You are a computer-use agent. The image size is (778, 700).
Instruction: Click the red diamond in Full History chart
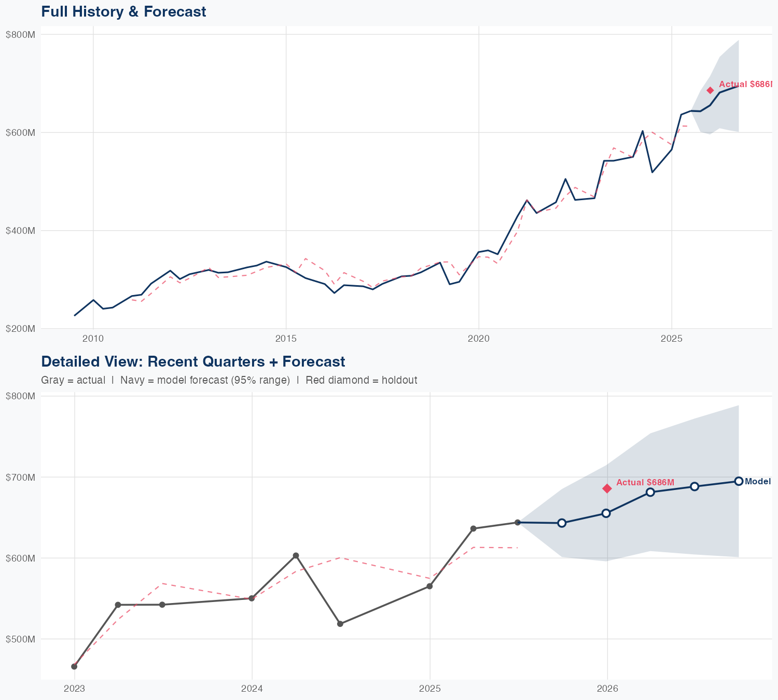tap(710, 91)
